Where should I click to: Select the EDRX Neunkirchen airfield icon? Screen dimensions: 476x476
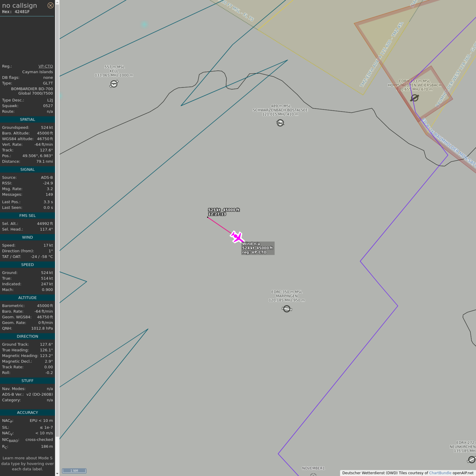click(472, 459)
